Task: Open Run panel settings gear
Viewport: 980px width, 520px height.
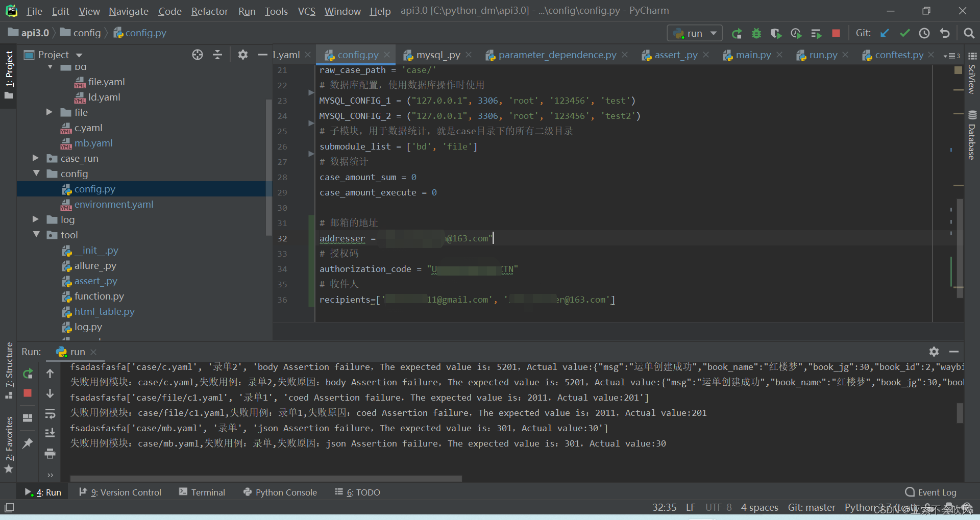Action: pyautogui.click(x=934, y=352)
